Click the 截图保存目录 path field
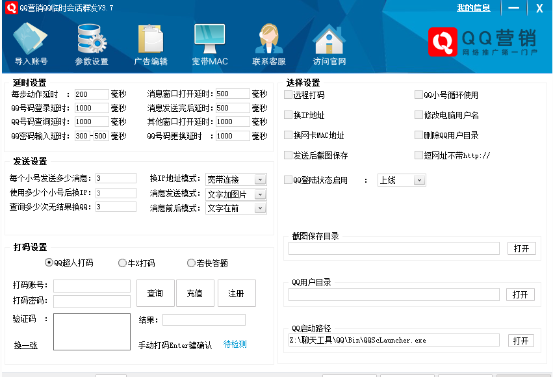Screen dimensions: 553x392 coord(394,248)
